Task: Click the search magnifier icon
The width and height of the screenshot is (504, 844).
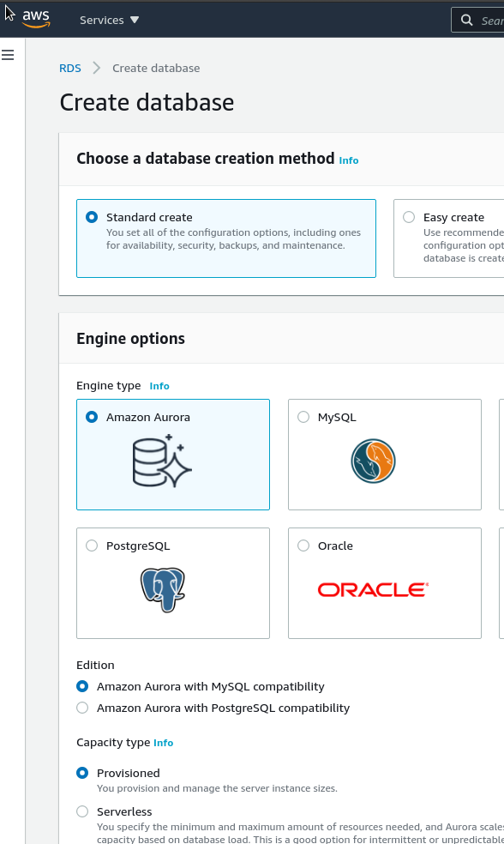Action: (x=466, y=20)
